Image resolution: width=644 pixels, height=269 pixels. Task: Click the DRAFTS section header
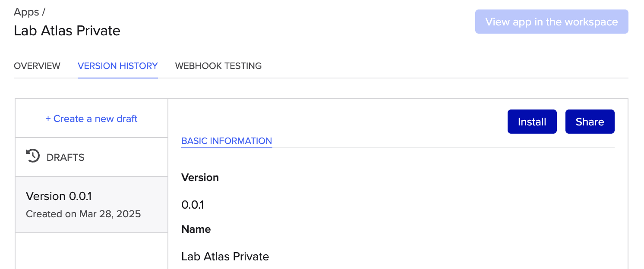(92, 157)
